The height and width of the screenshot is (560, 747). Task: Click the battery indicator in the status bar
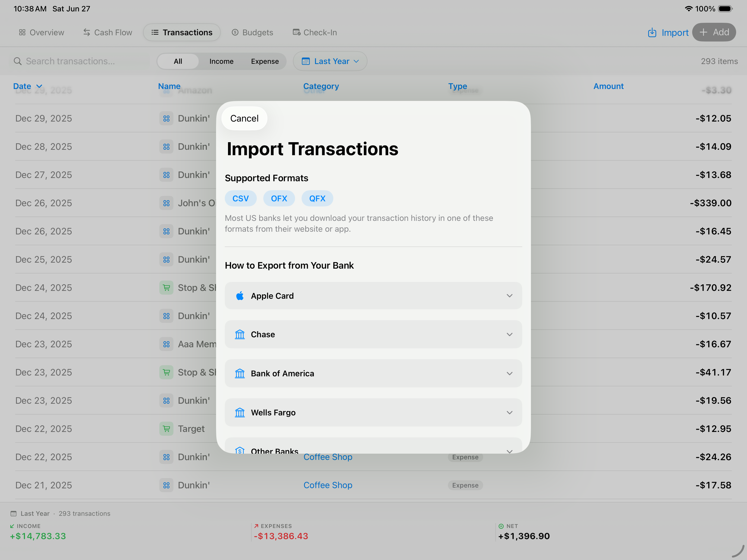tap(725, 9)
